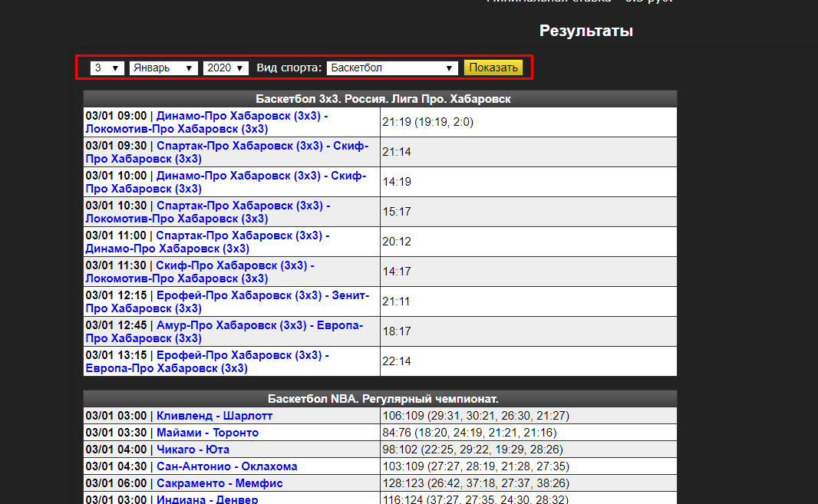The width and height of the screenshot is (818, 504).
Task: Open the 10:00 match Динамо-Про Хабаровск - Скиф-Про
Action: [226, 182]
